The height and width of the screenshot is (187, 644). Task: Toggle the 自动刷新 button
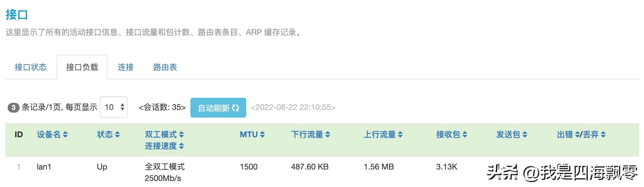[x=218, y=108]
